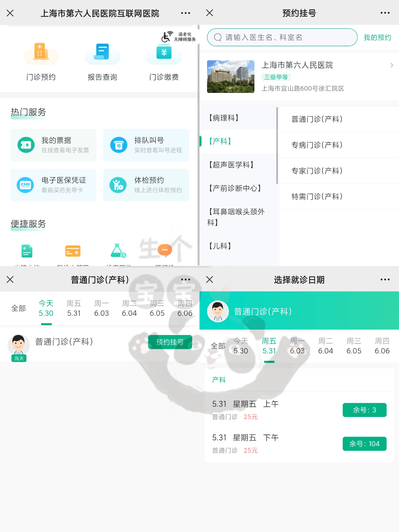Click 产科 section label
The image size is (399, 532).
coord(219,380)
